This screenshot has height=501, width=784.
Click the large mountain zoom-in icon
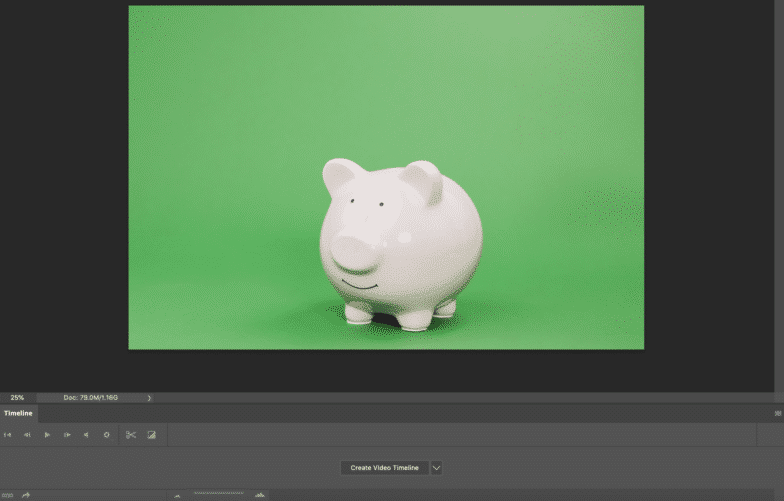click(x=260, y=495)
